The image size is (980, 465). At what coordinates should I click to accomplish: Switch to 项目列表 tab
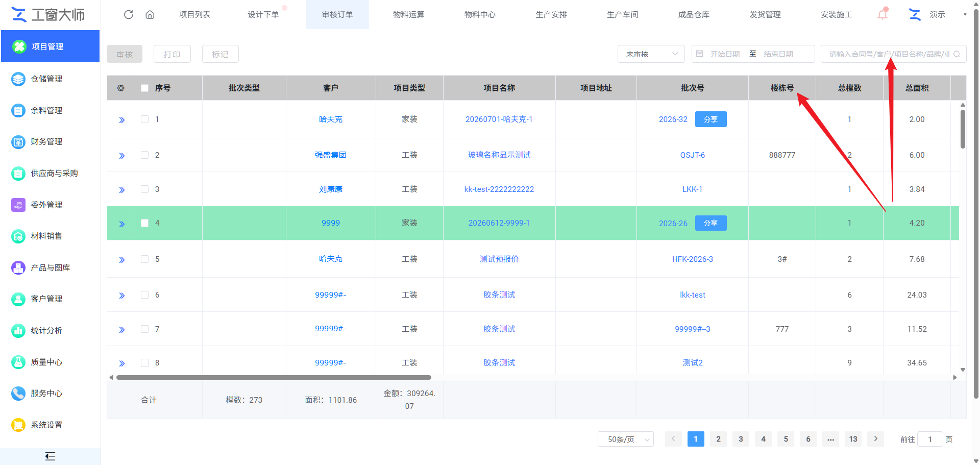(x=194, y=14)
